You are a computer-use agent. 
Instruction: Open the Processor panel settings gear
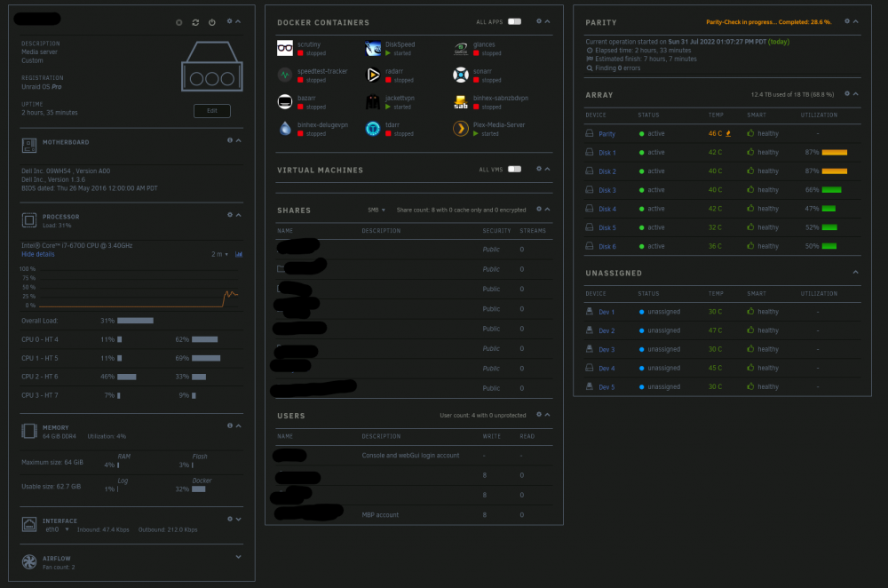(x=230, y=215)
